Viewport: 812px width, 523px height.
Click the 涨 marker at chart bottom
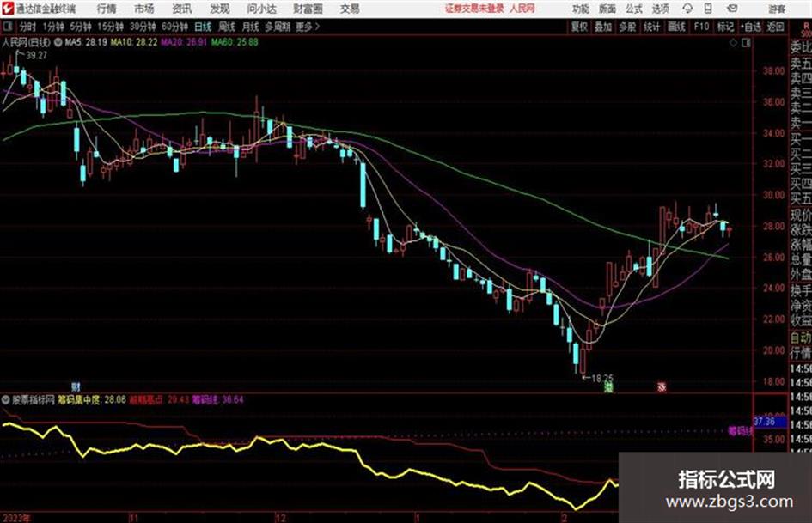click(662, 386)
